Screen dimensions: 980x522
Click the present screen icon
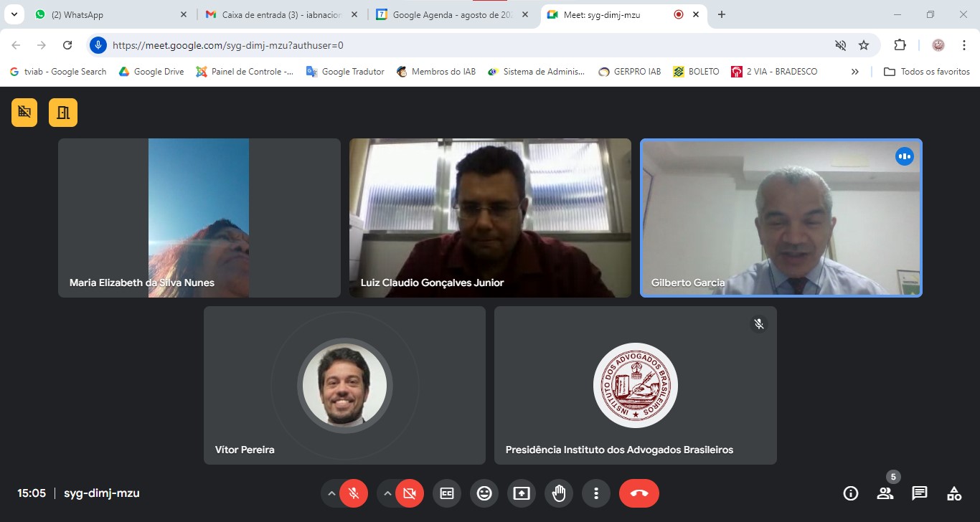click(x=522, y=493)
